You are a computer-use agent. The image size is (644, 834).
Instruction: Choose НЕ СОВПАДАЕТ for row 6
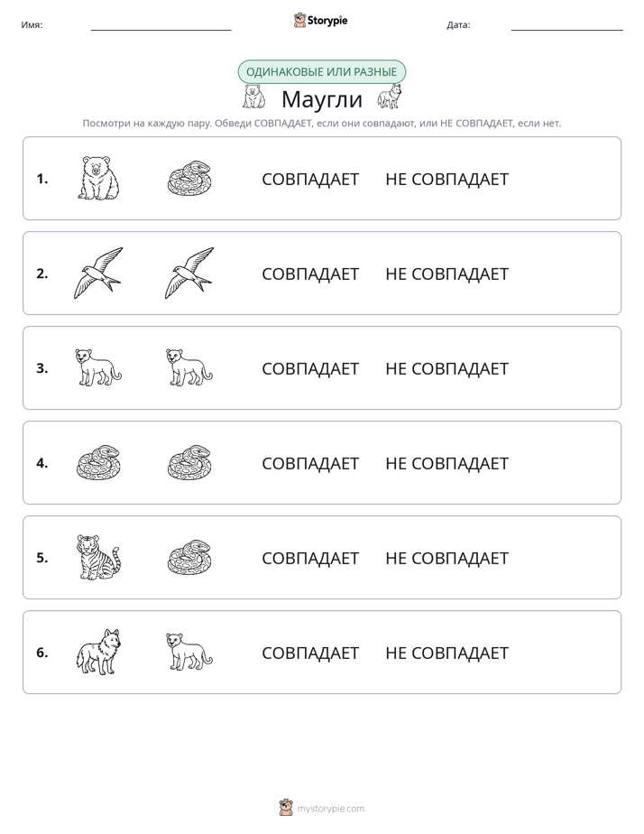446,653
